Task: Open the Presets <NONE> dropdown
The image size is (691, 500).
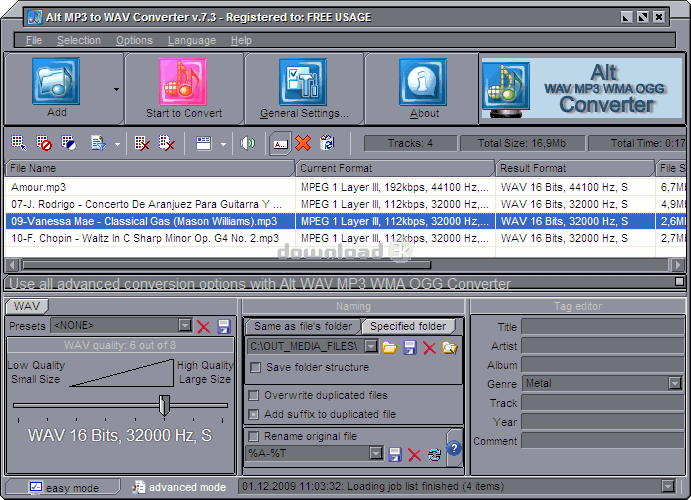Action: (x=185, y=326)
